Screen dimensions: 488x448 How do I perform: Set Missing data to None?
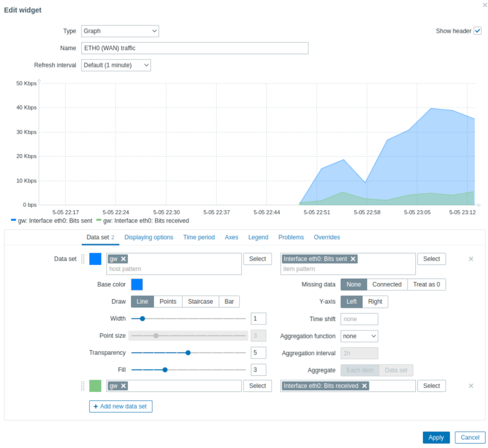click(354, 285)
